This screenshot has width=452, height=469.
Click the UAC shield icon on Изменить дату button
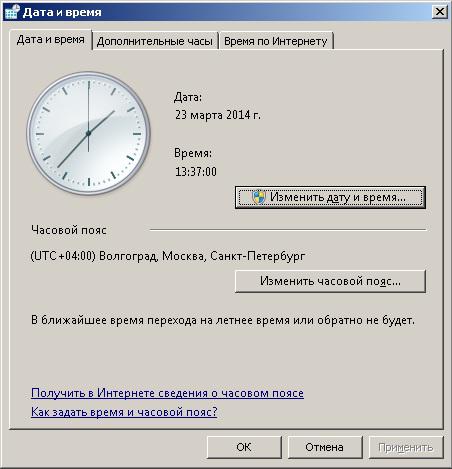[x=259, y=197]
